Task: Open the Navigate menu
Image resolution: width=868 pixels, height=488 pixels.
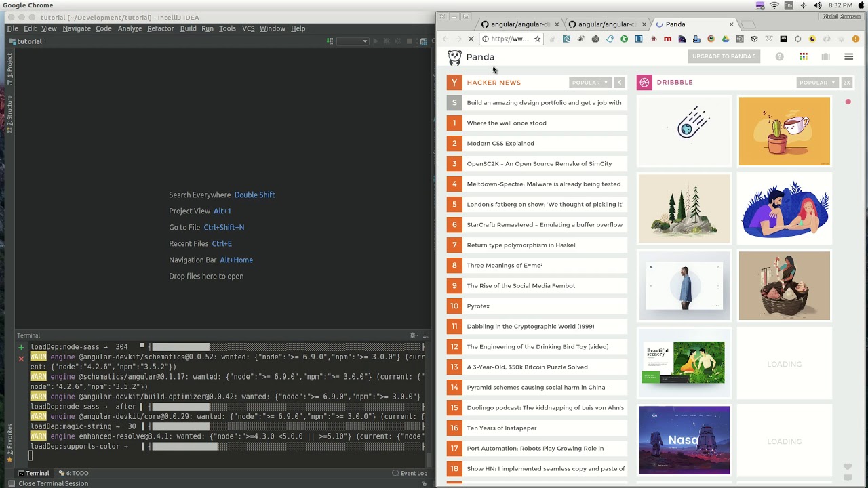Action: coord(77,28)
